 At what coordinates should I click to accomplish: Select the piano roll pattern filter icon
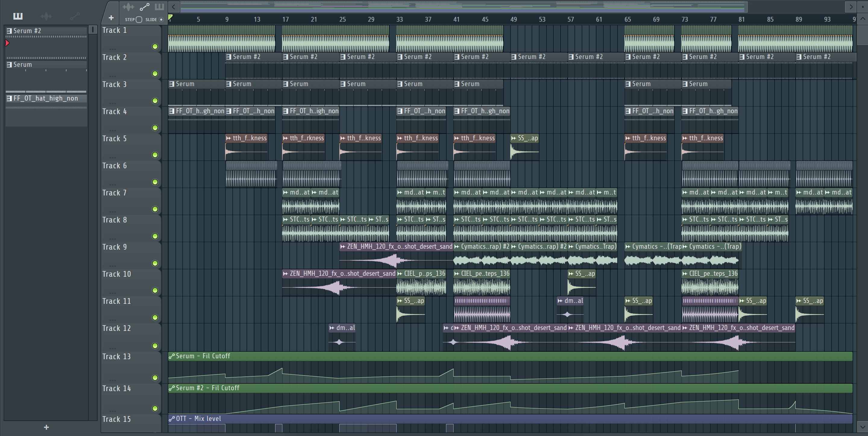(18, 16)
